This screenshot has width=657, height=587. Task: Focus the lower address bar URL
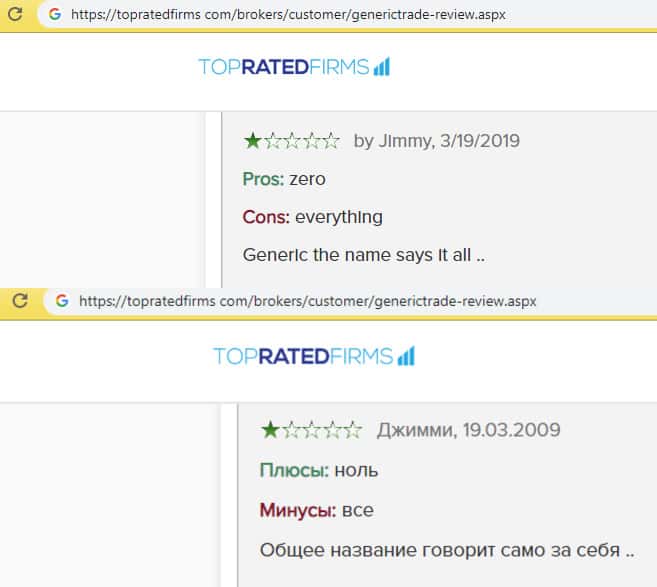coord(307,300)
